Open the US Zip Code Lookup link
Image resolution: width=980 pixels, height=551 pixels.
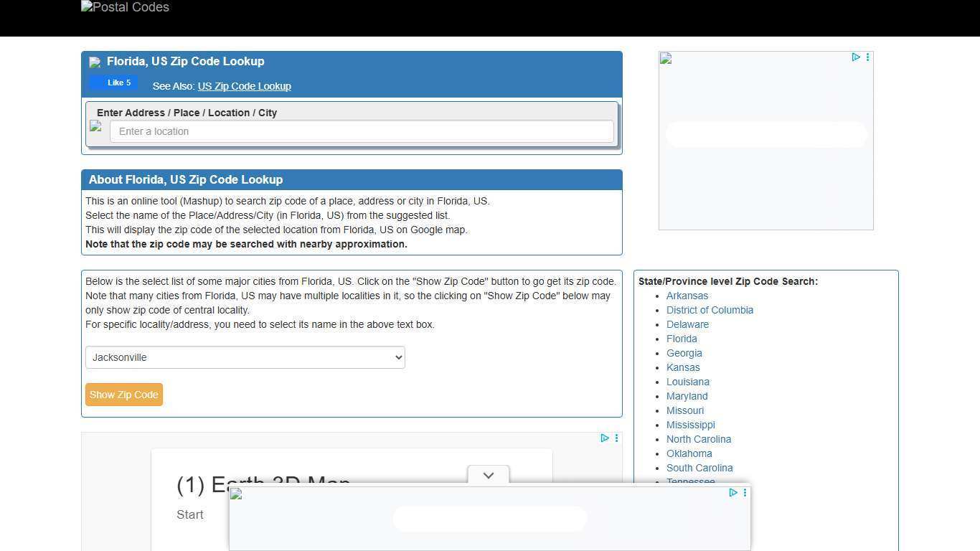[x=244, y=86]
